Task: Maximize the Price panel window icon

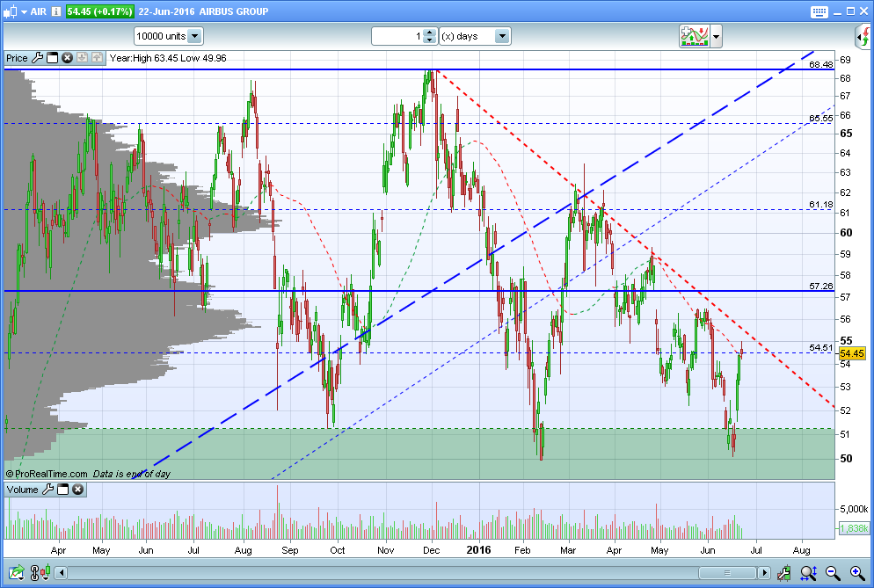Action: pyautogui.click(x=53, y=57)
